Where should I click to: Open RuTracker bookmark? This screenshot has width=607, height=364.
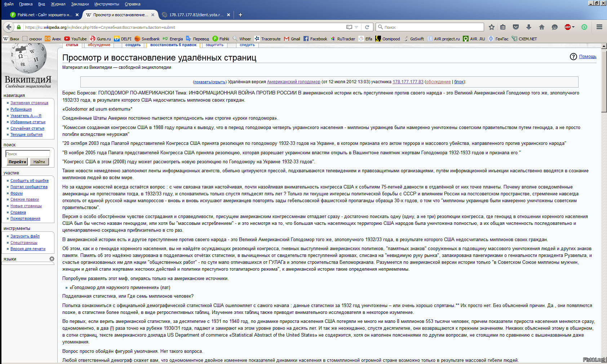pyautogui.click(x=342, y=39)
